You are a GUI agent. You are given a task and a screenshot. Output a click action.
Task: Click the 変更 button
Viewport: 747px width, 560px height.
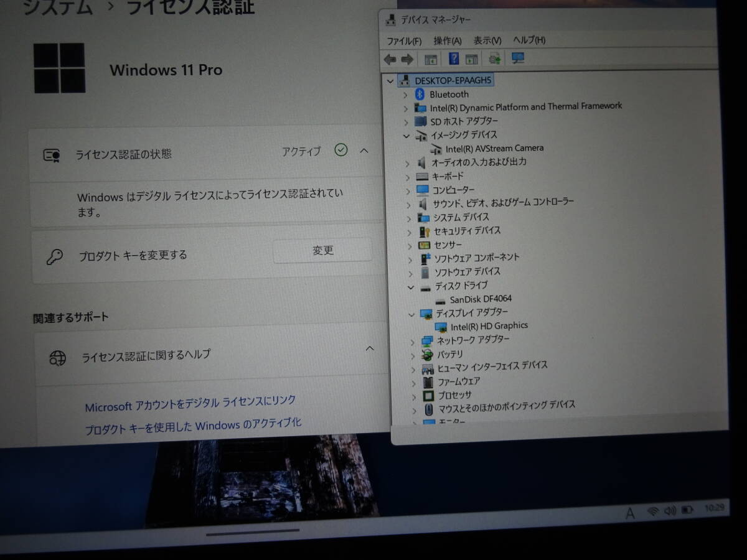pyautogui.click(x=322, y=250)
